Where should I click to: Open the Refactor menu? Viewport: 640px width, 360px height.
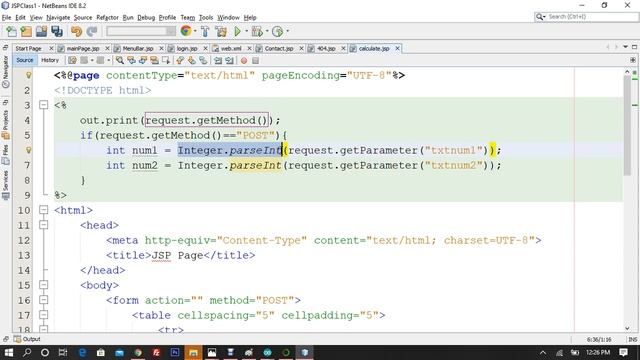pyautogui.click(x=107, y=18)
